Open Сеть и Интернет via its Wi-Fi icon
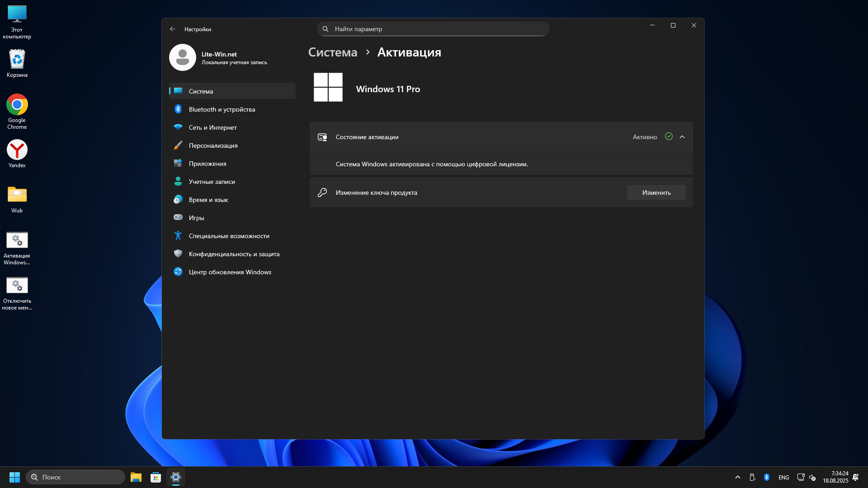The image size is (868, 488). [x=178, y=127]
